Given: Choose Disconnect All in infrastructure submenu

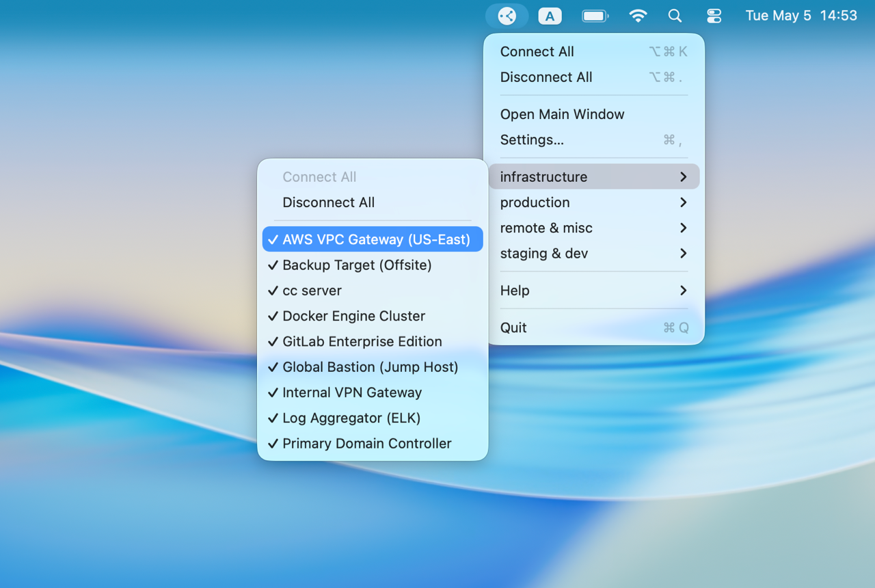Looking at the screenshot, I should point(373,202).
